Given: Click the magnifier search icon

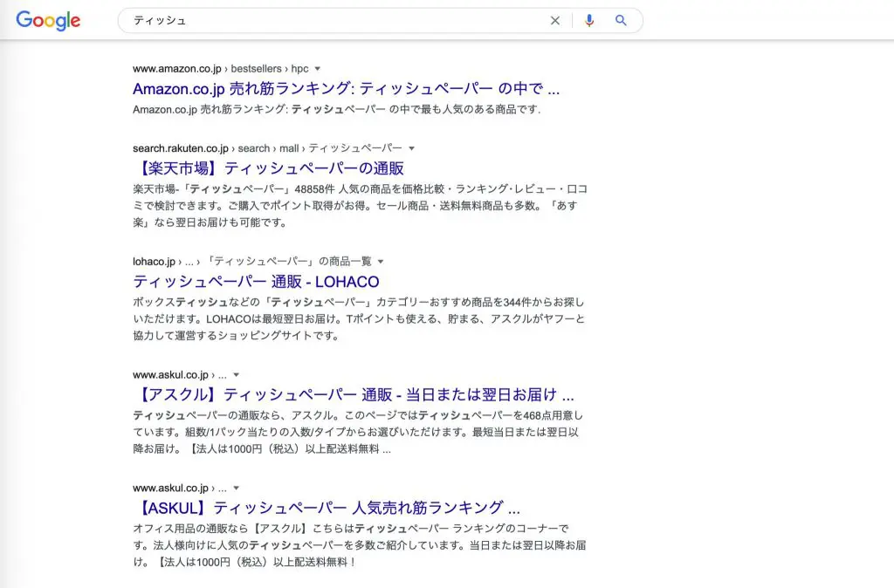Looking at the screenshot, I should pos(621,21).
